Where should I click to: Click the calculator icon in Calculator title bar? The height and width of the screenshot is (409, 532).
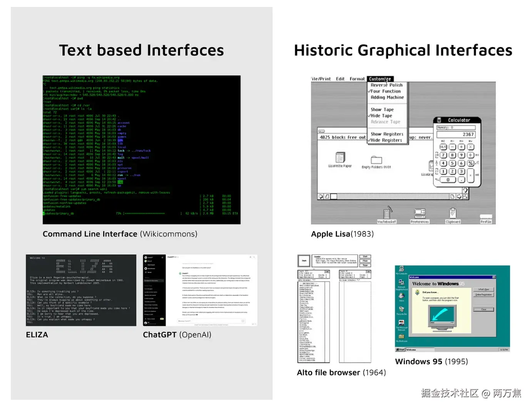[x=439, y=120]
